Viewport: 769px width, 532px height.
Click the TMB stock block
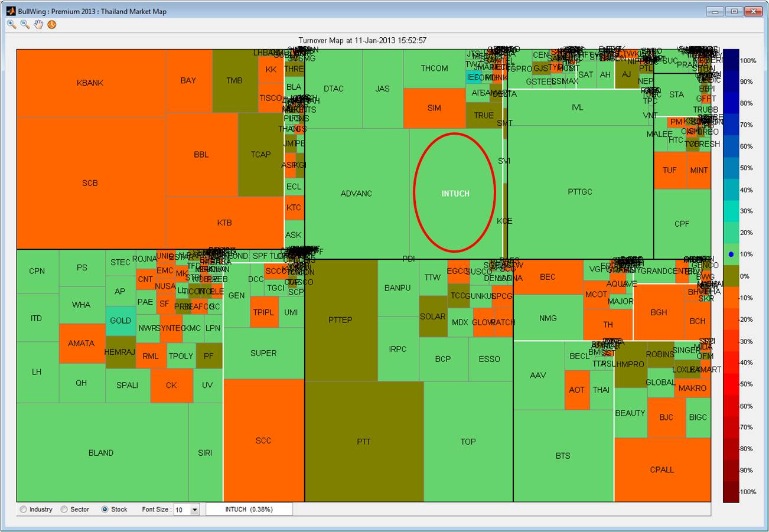pos(234,81)
